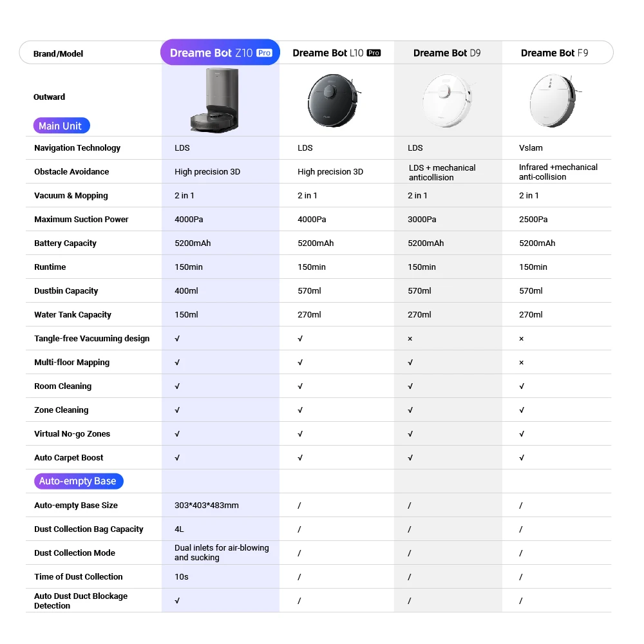Click the F9 checkmark for Virtual No-go Zones

coord(522,434)
